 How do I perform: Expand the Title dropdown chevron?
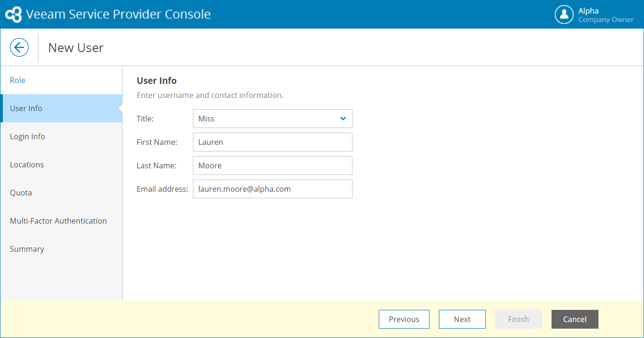343,119
